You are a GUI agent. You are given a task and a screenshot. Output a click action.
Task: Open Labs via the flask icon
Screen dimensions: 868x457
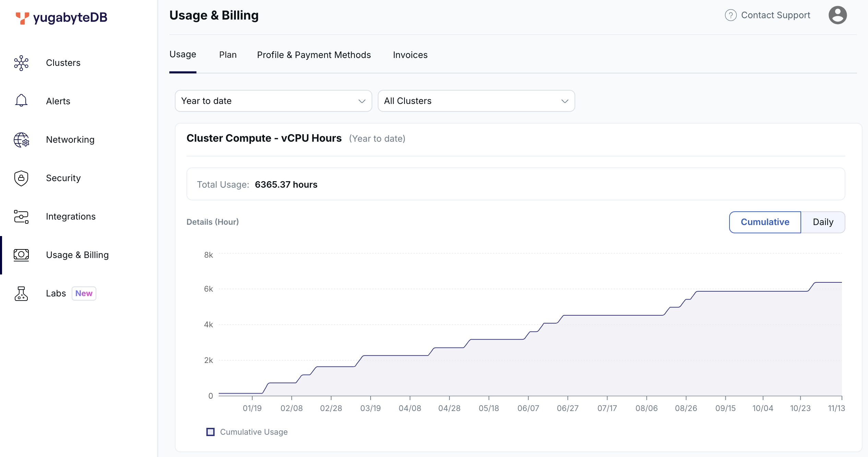coord(21,293)
